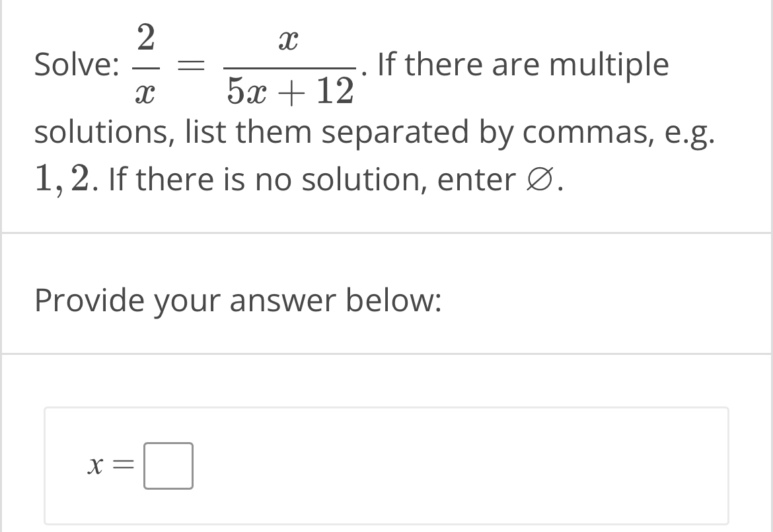The width and height of the screenshot is (773, 532).
Task: Click the word 'solutions' in the second line
Action: tap(102, 132)
